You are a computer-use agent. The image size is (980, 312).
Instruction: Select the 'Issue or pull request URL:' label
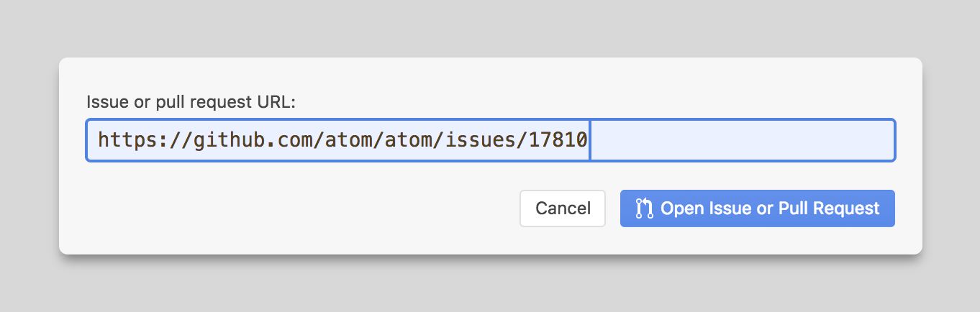pyautogui.click(x=191, y=102)
